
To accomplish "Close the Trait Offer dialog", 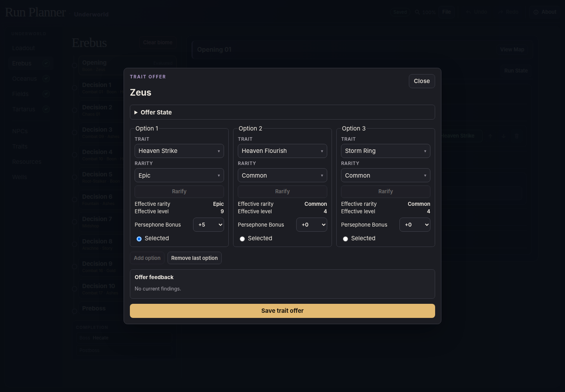I will click(422, 81).
